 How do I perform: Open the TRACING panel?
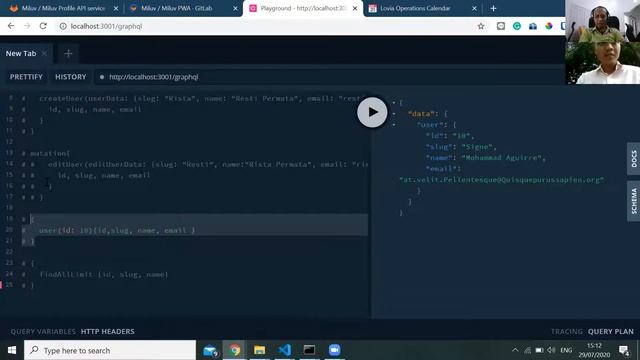click(x=567, y=331)
